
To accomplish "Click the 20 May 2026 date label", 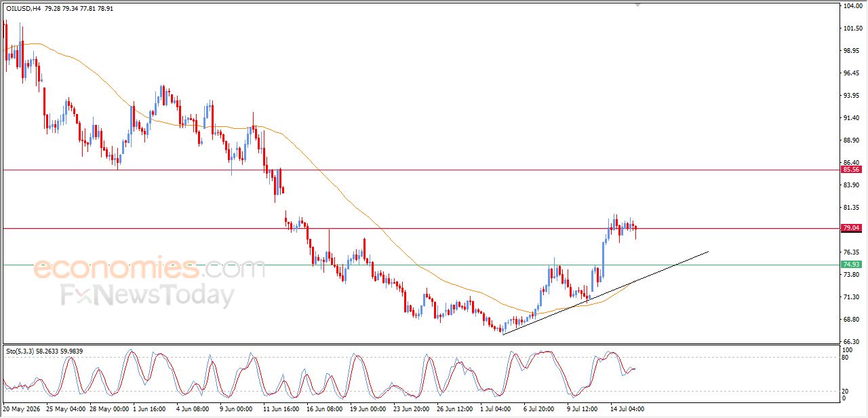I will click(20, 409).
